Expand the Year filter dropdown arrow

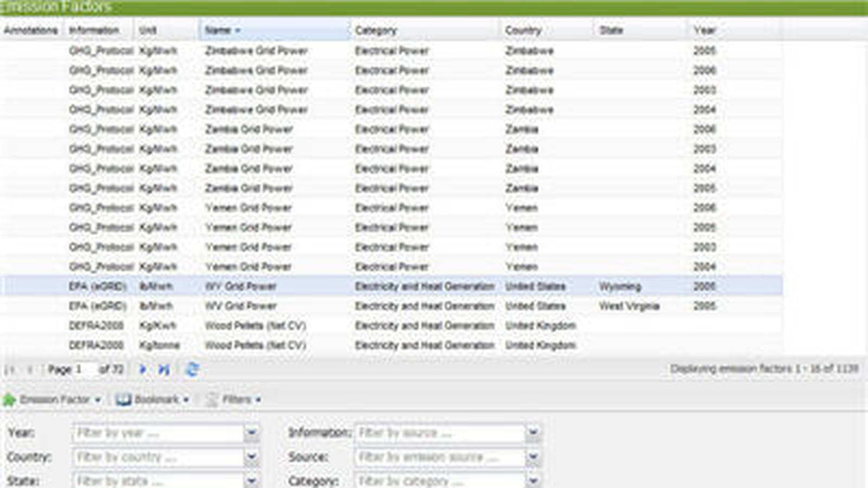(x=251, y=433)
